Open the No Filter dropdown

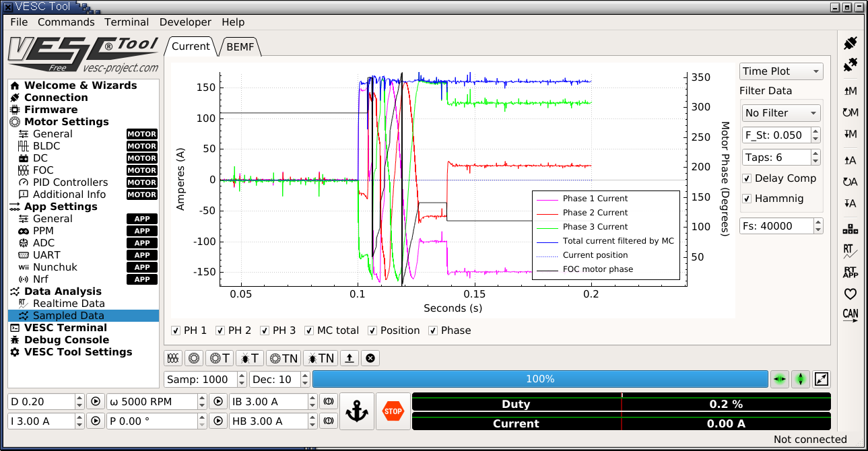tap(781, 113)
